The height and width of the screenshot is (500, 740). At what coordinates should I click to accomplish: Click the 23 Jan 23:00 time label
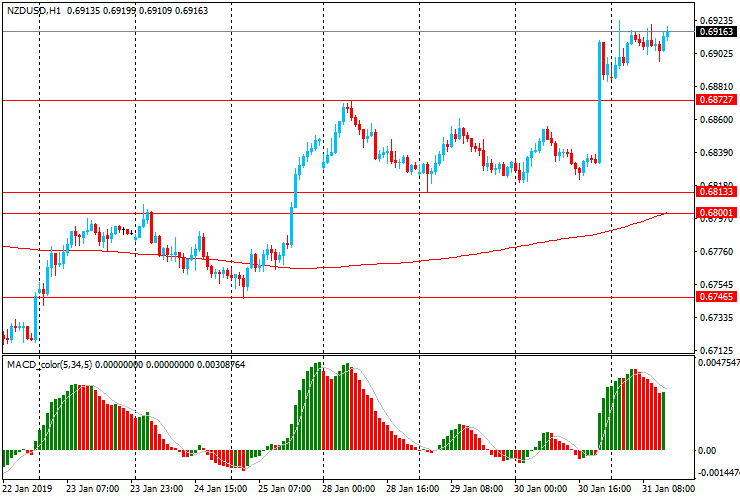pos(157,489)
